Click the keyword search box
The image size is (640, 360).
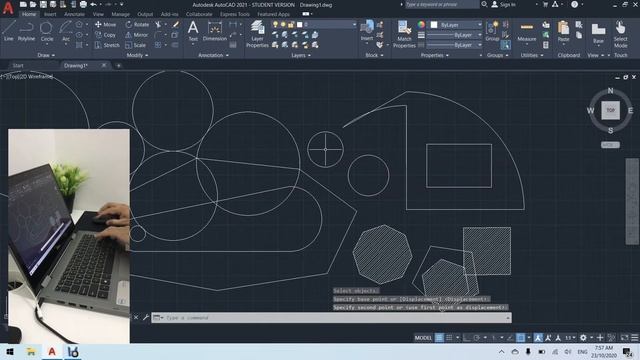click(442, 4)
